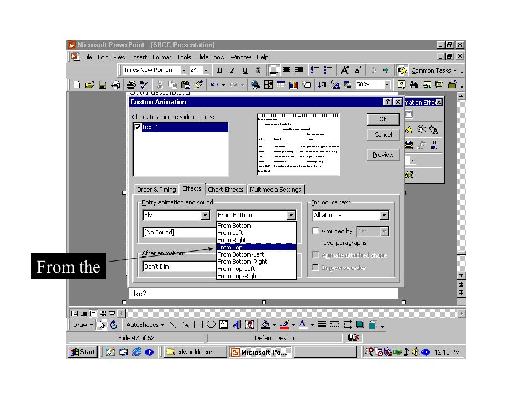532x399 pixels.
Task: Open Common Tasks dropdown
Action: [433, 70]
